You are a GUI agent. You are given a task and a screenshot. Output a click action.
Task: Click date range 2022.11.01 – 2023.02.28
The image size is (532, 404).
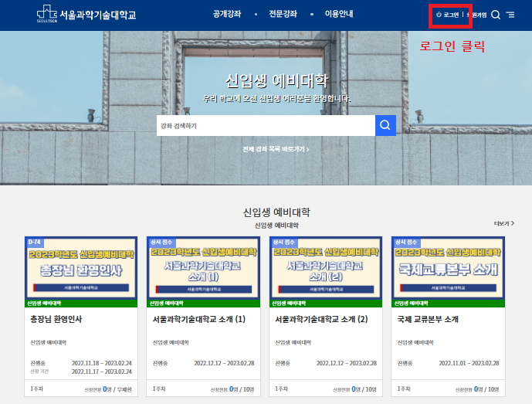click(x=469, y=363)
